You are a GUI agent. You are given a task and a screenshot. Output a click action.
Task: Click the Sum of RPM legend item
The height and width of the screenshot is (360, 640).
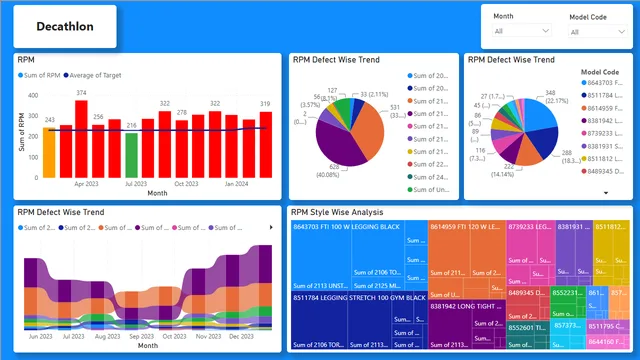(x=39, y=75)
